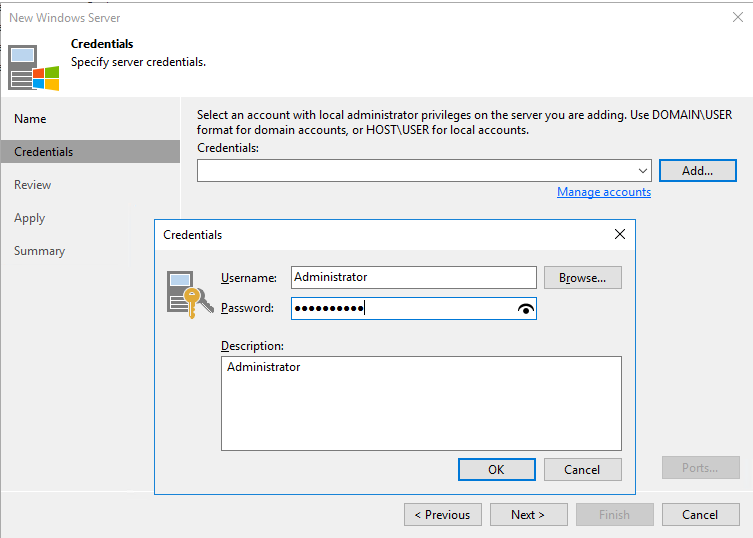
Task: Go to the Review wizard step
Action: pos(33,185)
